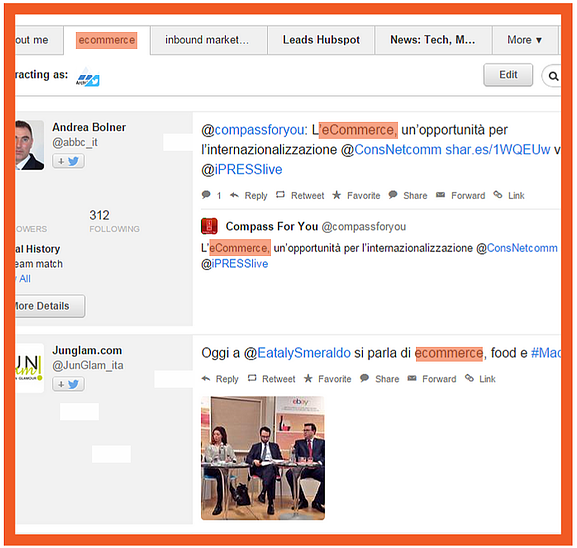The image size is (577, 548).
Task: Click Link text on Andrea Bolner's tweet
Action: 516,195
